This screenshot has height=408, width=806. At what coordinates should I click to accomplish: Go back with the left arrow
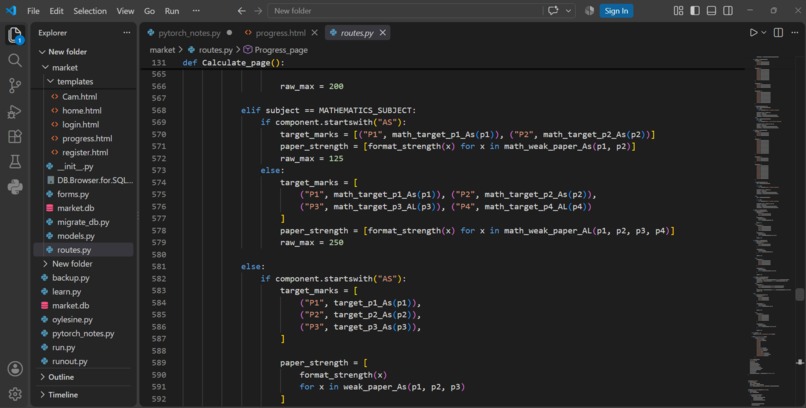pos(242,11)
